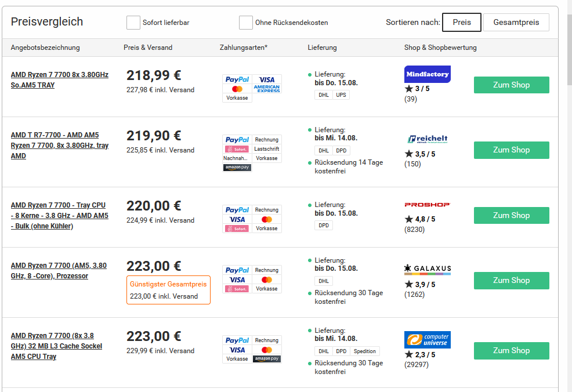Click the Mindfactory shop logo
The height and width of the screenshot is (392, 572).
click(427, 74)
